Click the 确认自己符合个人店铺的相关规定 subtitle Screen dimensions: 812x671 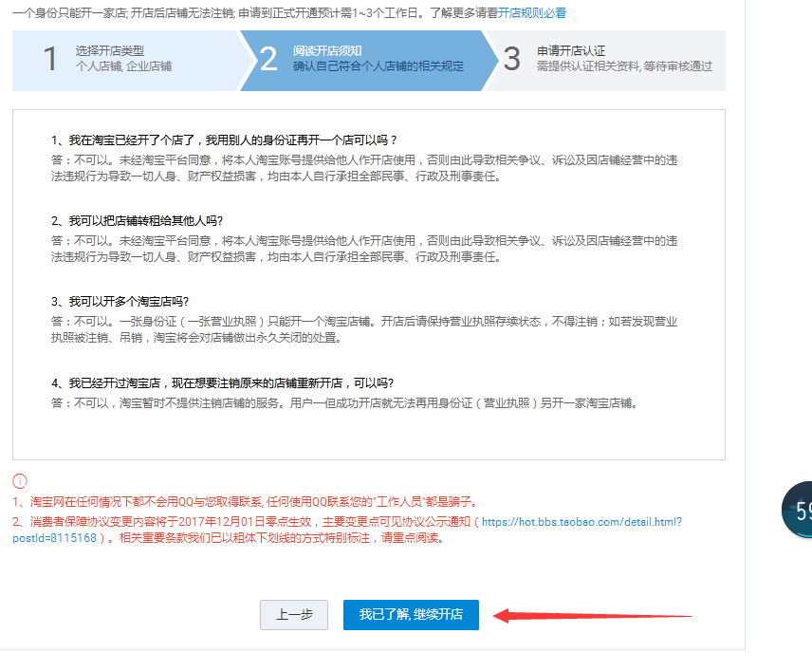378,66
